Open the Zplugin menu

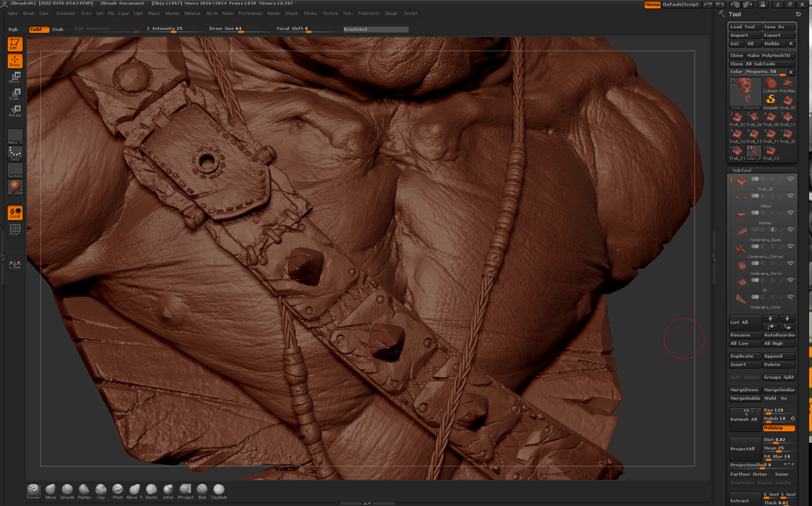pyautogui.click(x=391, y=13)
